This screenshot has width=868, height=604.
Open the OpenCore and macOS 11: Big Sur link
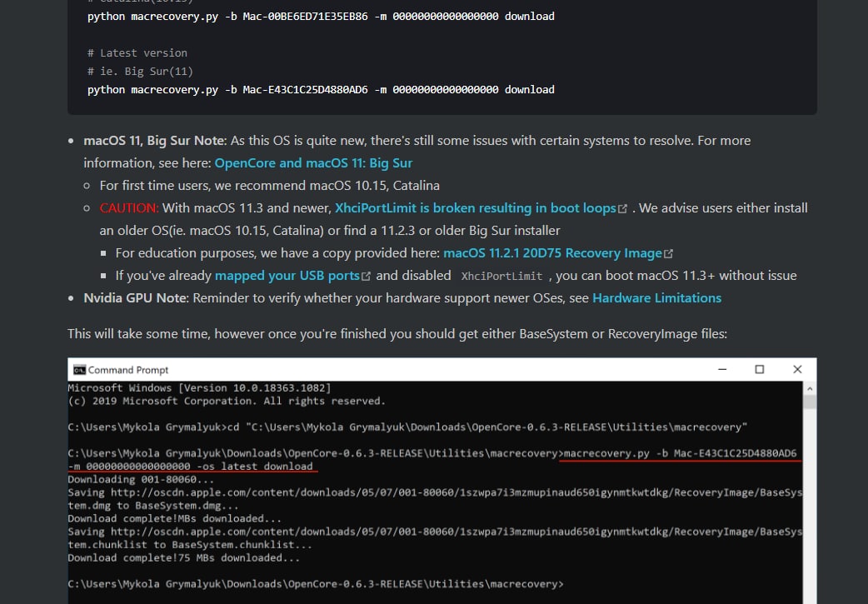tap(313, 163)
